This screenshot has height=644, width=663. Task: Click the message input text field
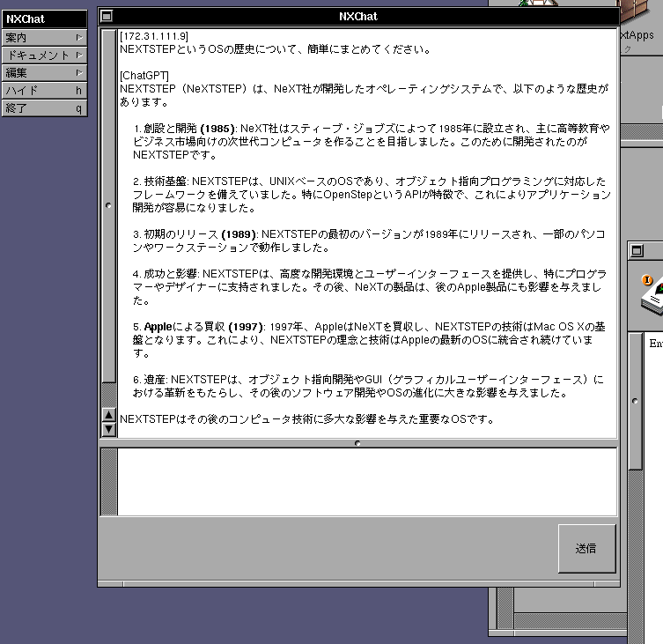coord(367,482)
